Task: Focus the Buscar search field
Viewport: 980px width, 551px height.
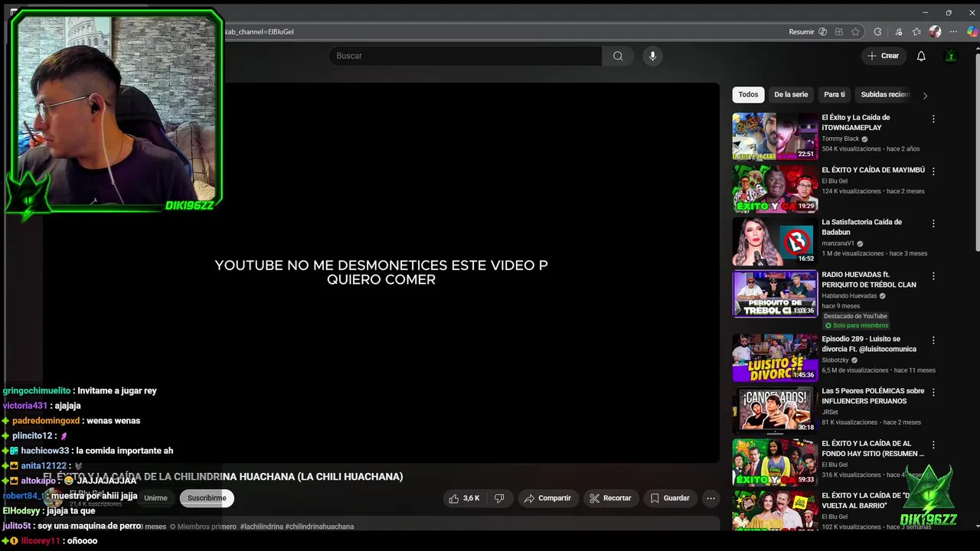Action: (465, 56)
